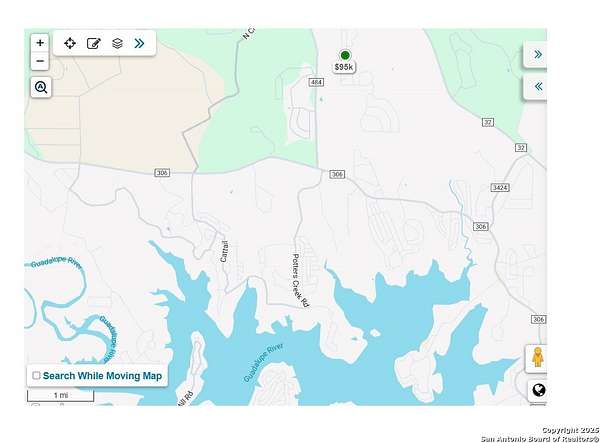Screen dimensions: 600x443
Task: Click the Cattail road label
Action: coord(225,251)
